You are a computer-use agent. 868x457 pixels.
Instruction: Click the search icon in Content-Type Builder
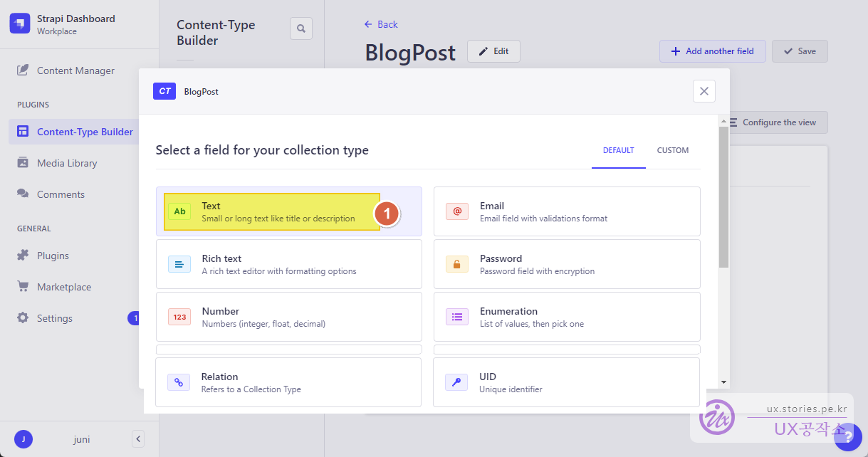tap(301, 29)
